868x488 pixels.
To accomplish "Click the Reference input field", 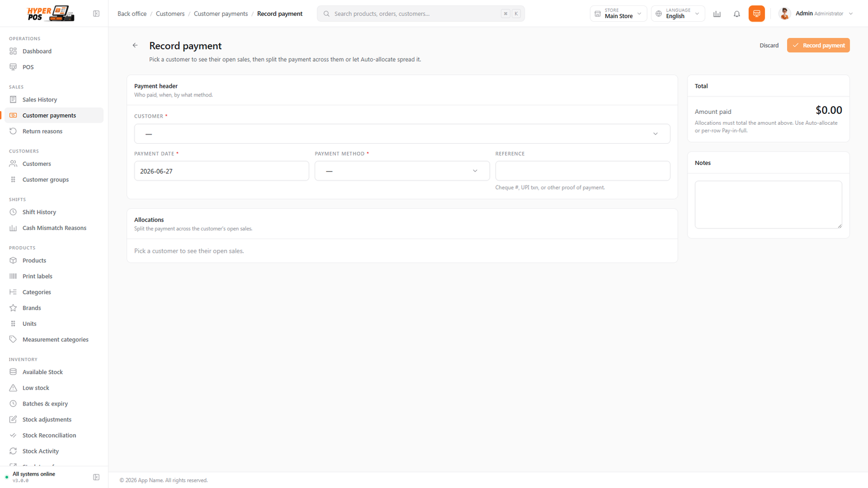I will pyautogui.click(x=583, y=171).
